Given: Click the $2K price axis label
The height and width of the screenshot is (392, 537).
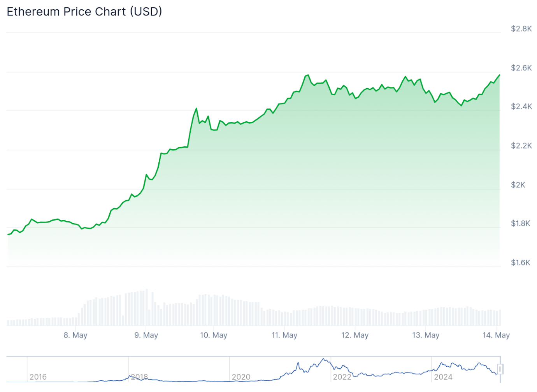Looking at the screenshot, I should [x=518, y=185].
